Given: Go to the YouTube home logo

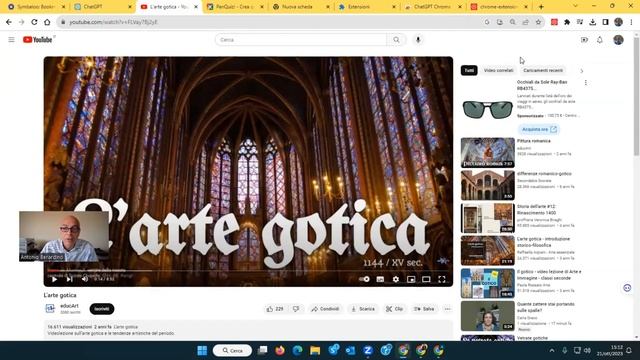Looking at the screenshot, I should (38, 40).
